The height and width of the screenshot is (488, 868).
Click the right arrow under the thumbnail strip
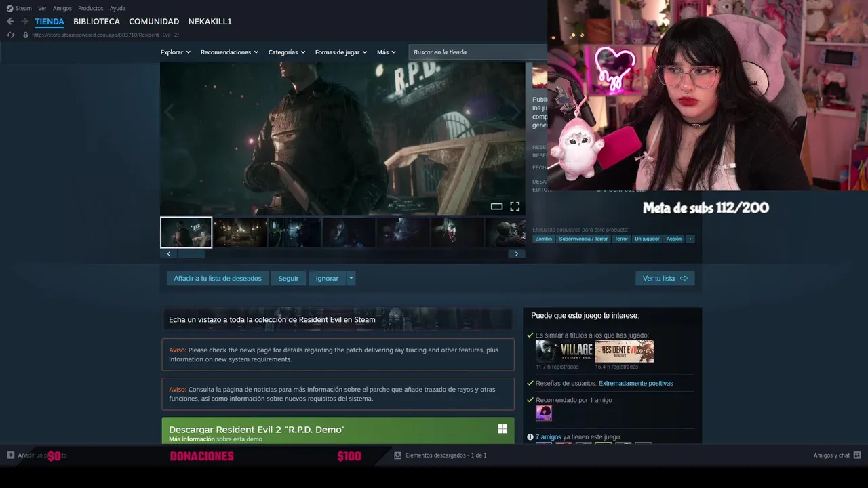coord(517,254)
